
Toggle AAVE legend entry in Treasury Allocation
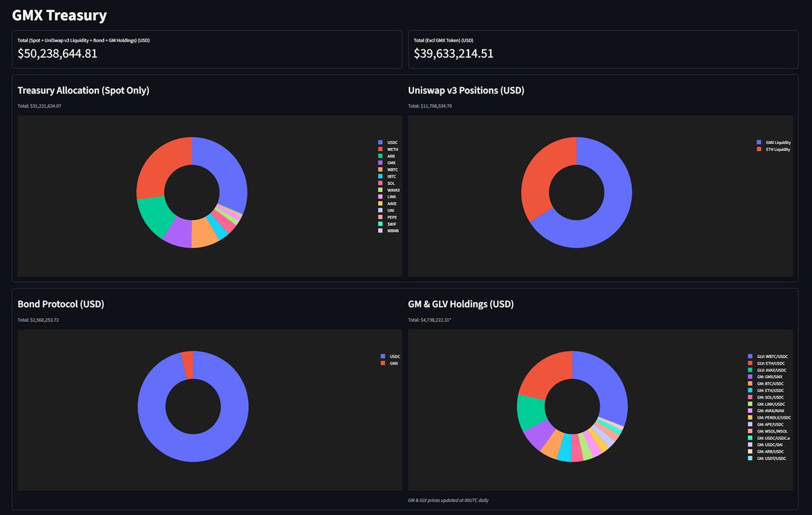(388, 203)
